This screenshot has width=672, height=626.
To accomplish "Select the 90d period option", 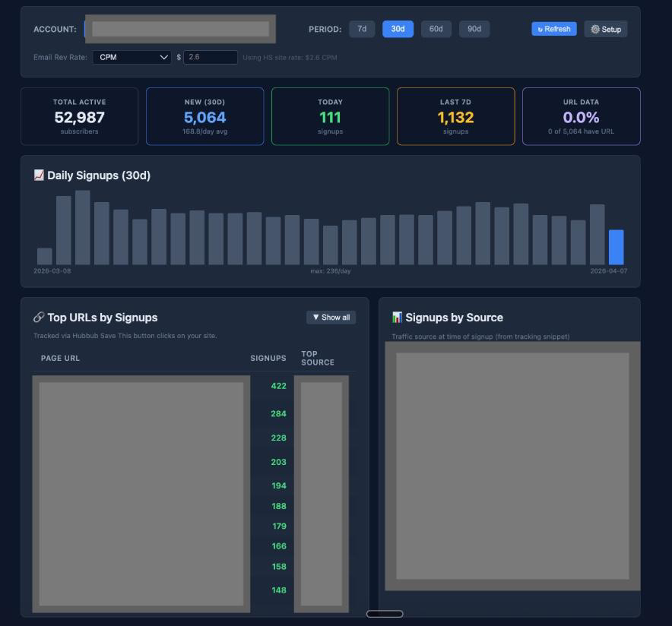I will [474, 29].
